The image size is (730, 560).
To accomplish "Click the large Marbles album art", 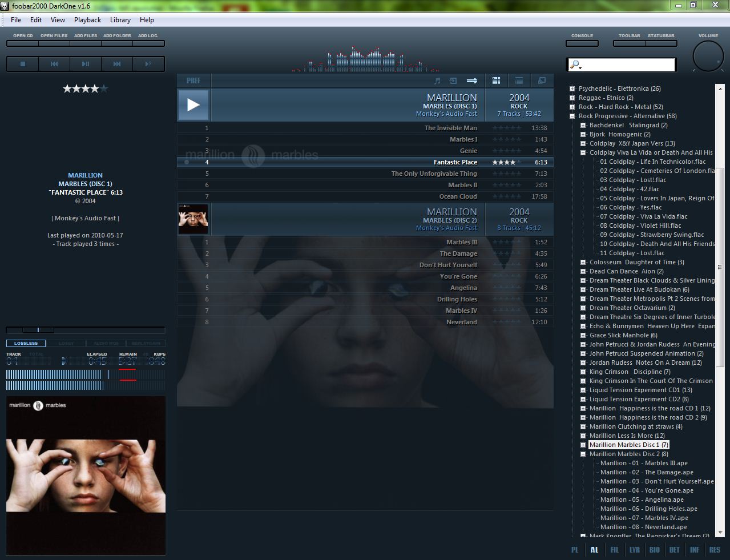I will pyautogui.click(x=86, y=475).
